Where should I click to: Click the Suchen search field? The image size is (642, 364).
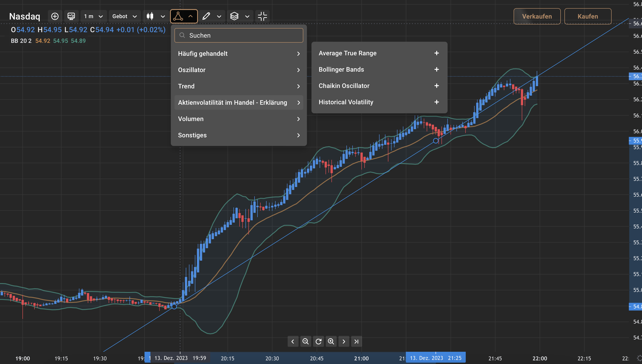coord(239,35)
